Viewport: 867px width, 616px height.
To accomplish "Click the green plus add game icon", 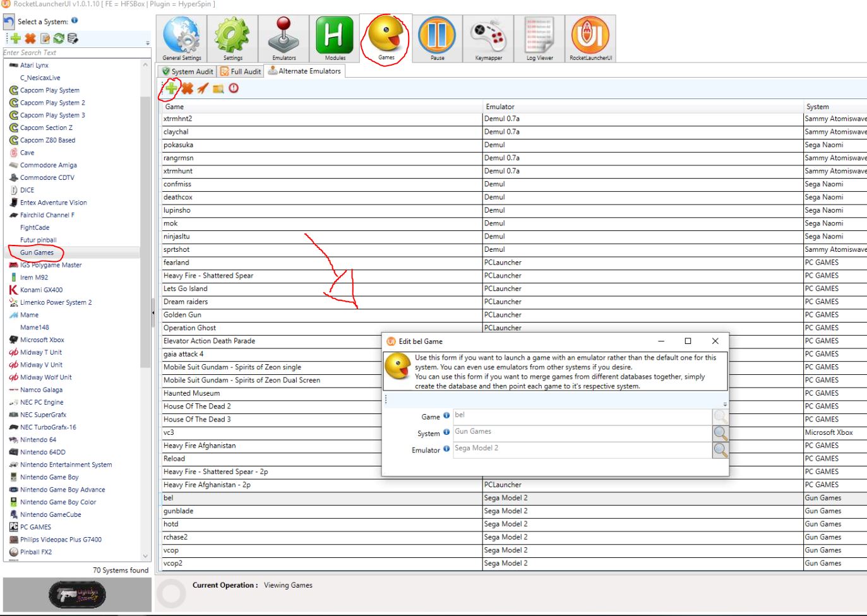I will coord(171,88).
